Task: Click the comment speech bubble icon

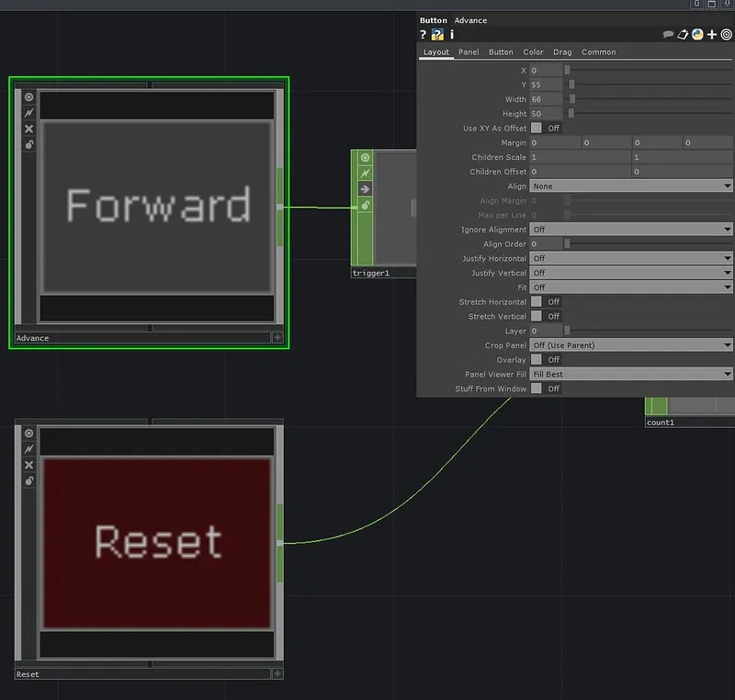Action: pos(668,35)
